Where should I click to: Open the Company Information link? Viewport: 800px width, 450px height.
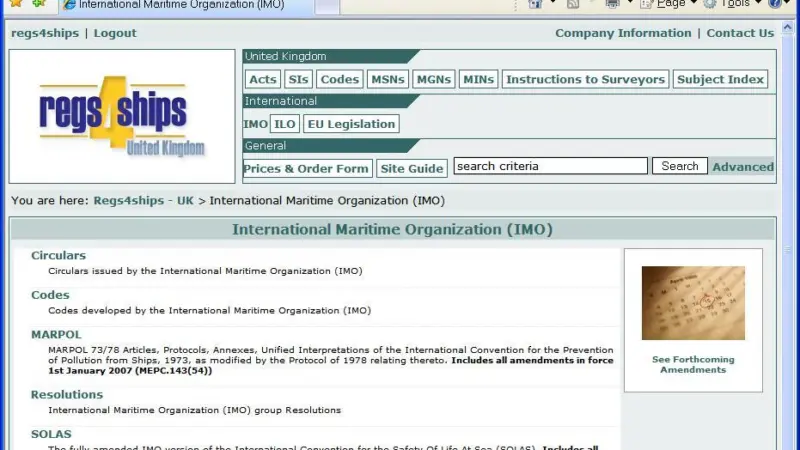[623, 33]
